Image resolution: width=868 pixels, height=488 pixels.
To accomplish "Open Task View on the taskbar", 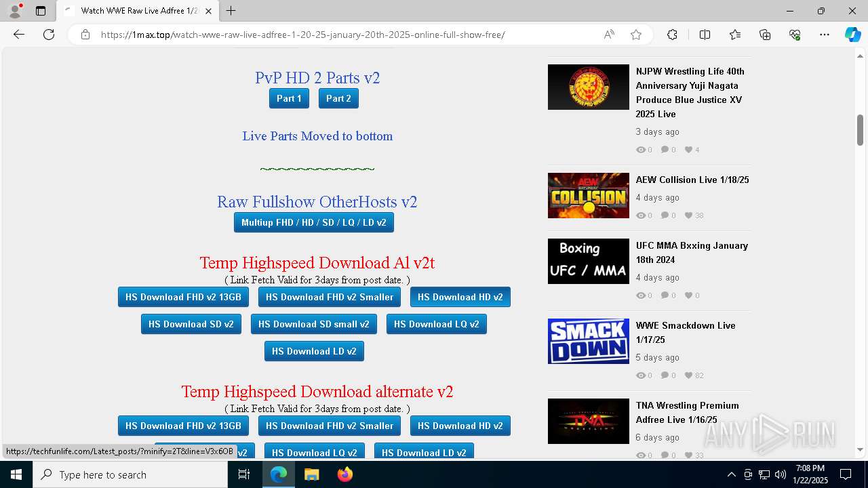I will click(244, 474).
